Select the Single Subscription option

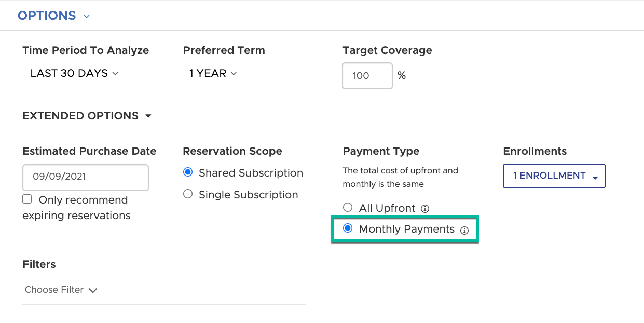187,194
